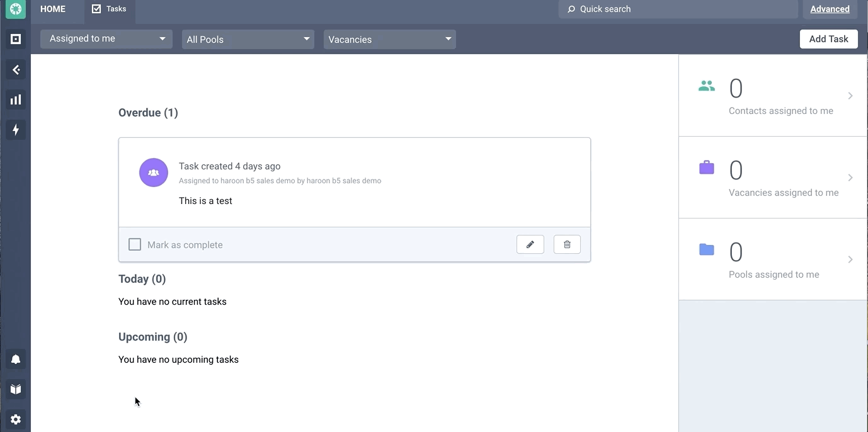Tick the Mark as complete checkbox

click(x=135, y=244)
